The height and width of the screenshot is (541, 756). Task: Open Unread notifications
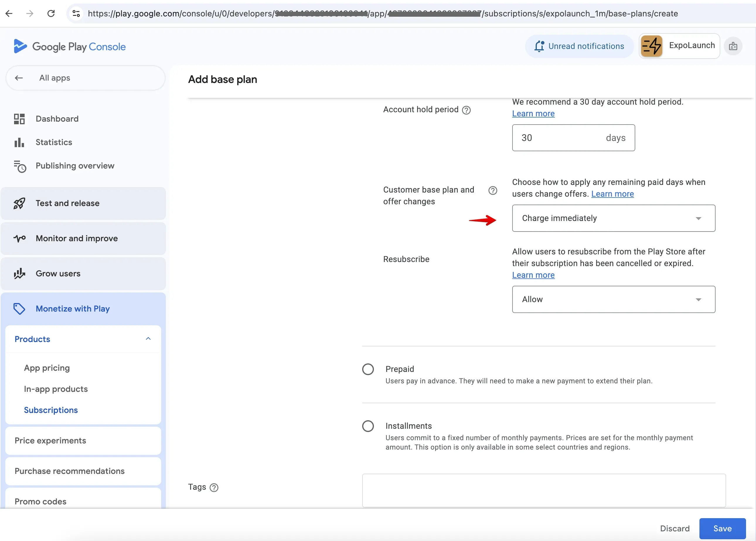pyautogui.click(x=580, y=46)
